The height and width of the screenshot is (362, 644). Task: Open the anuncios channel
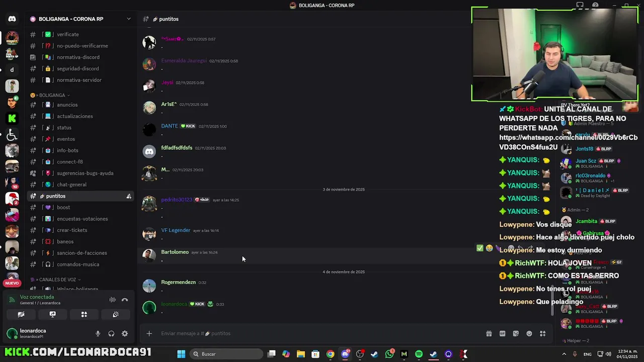(80, 105)
